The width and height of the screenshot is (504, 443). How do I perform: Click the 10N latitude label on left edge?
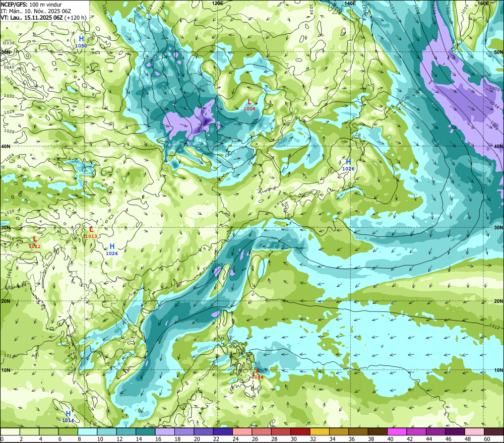[x=6, y=370]
